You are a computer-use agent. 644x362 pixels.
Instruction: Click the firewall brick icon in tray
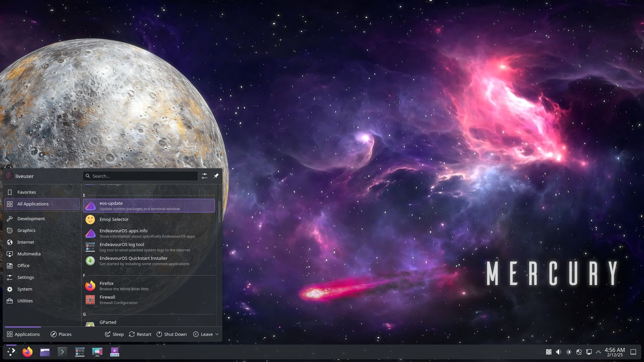[x=549, y=352]
